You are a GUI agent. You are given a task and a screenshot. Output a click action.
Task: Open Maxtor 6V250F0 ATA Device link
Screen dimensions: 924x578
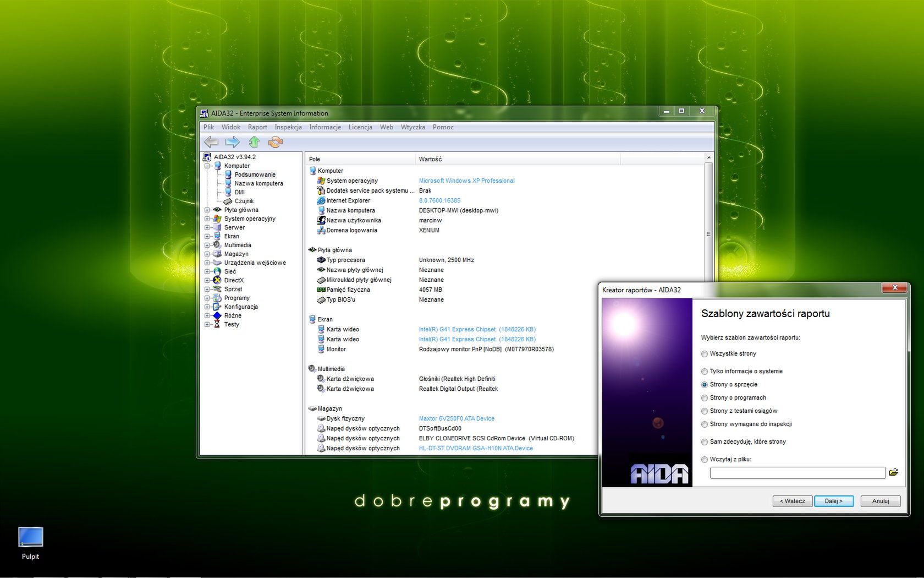coord(457,418)
